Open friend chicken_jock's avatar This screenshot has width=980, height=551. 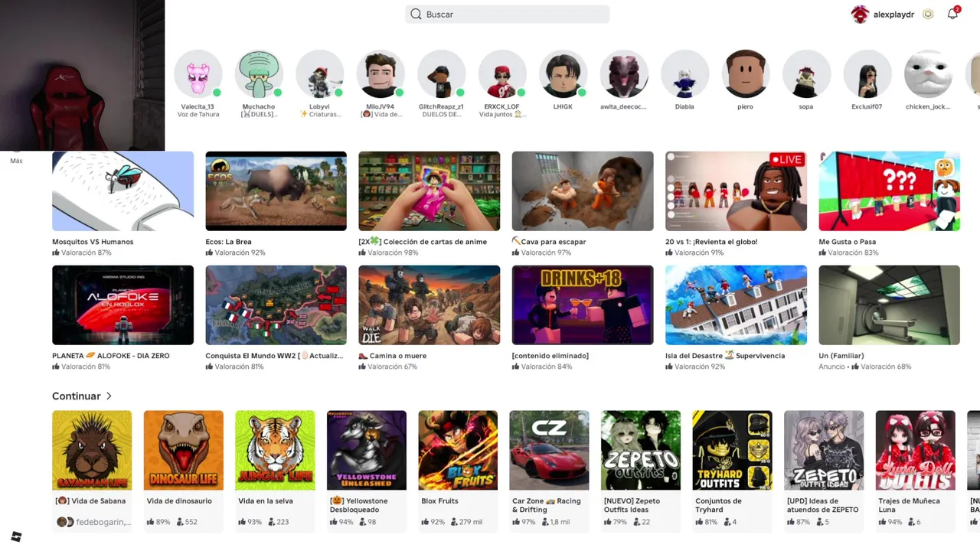coord(928,74)
